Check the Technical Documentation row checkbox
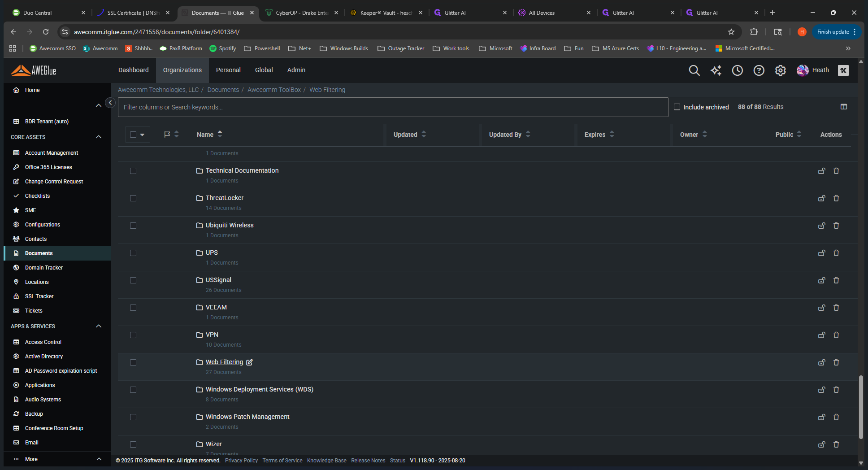Screen dimensions: 868x470 click(x=133, y=171)
